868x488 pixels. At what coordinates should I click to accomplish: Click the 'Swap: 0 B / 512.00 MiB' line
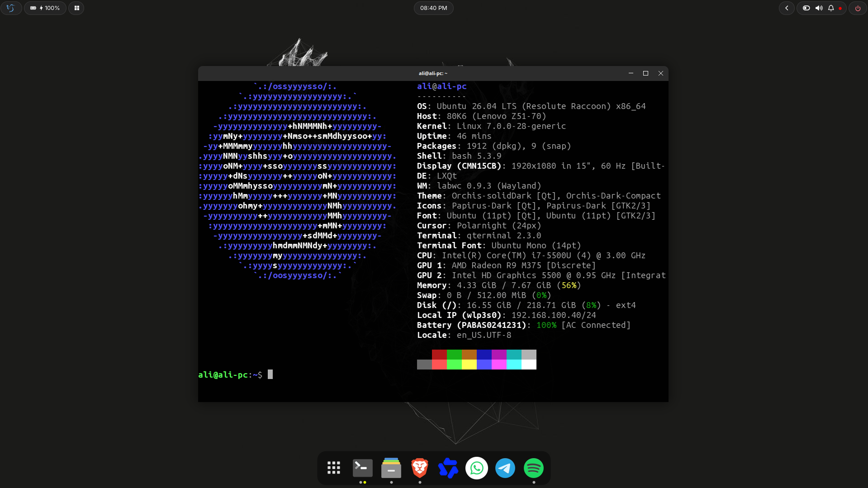[x=484, y=295]
